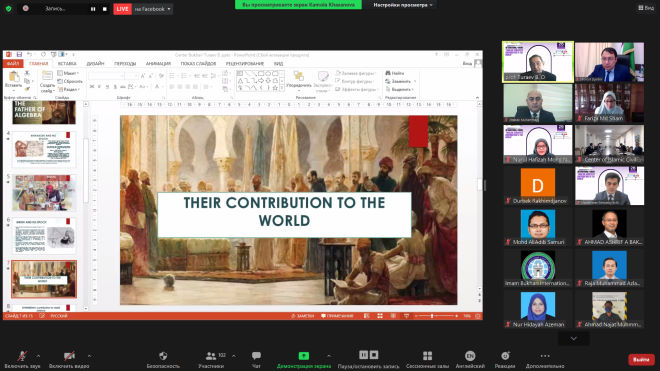This screenshot has width=660, height=371.
Task: Open audio options arrow next to microphone
Action: tap(38, 356)
